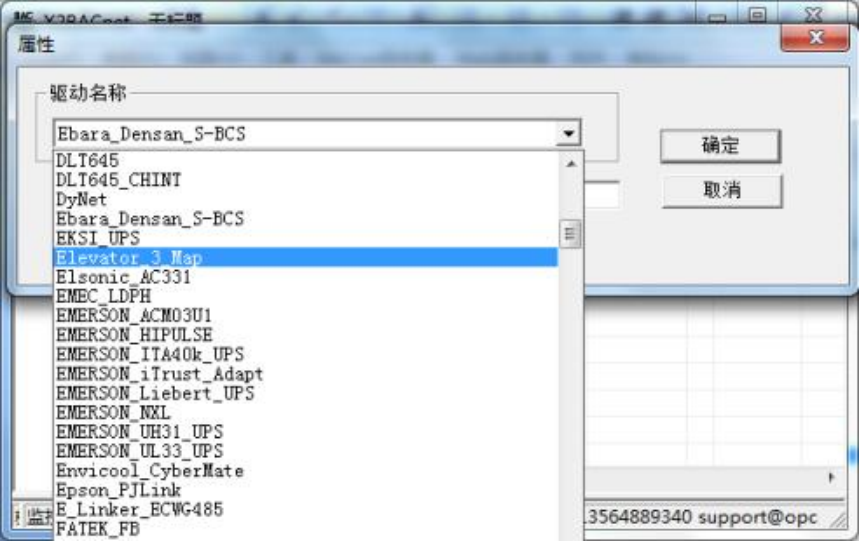
Task: Click the input field behind the dropdown list
Action: pyautogui.click(x=602, y=195)
